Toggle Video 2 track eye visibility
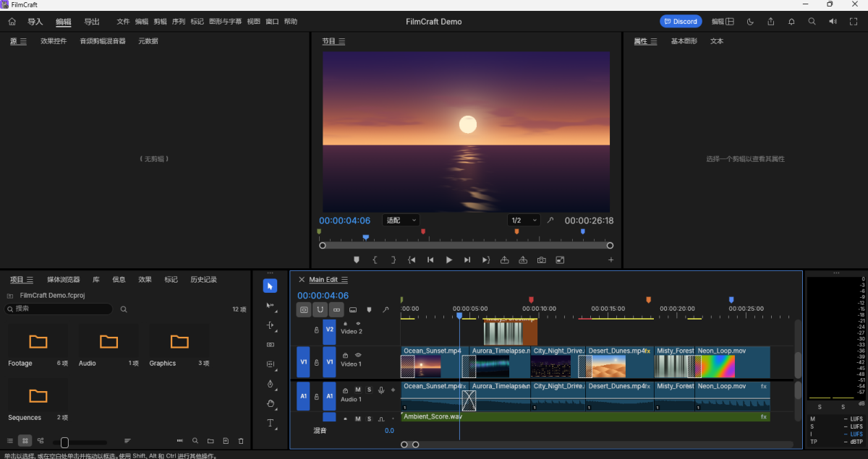The height and width of the screenshot is (459, 868). point(358,323)
